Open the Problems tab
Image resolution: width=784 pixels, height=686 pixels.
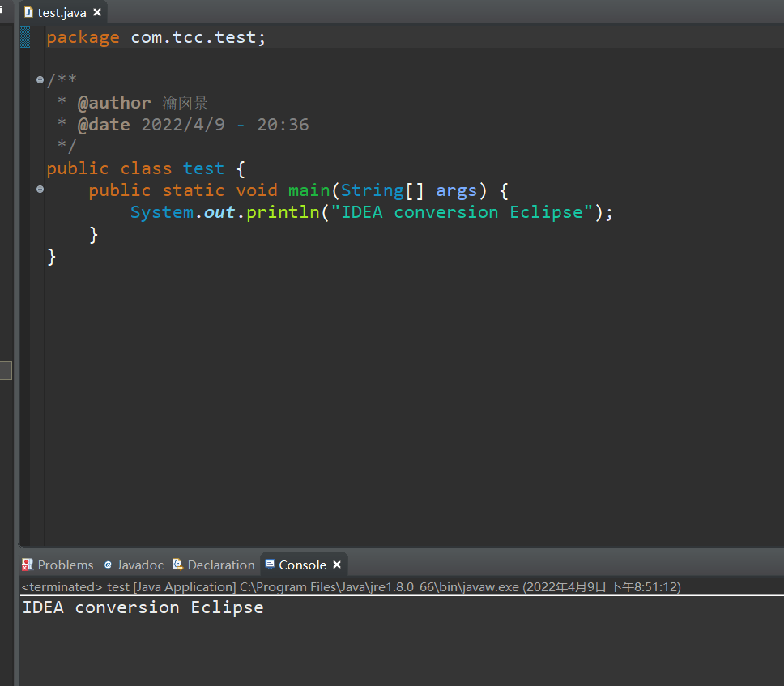58,565
